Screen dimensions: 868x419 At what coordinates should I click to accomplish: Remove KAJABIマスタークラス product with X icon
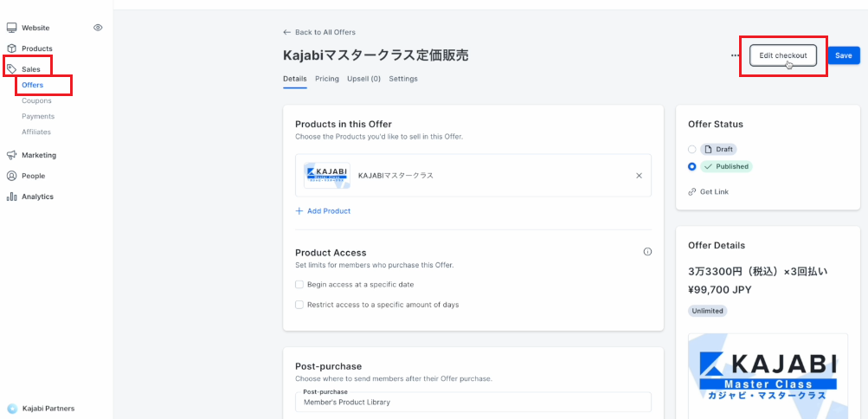tap(639, 176)
